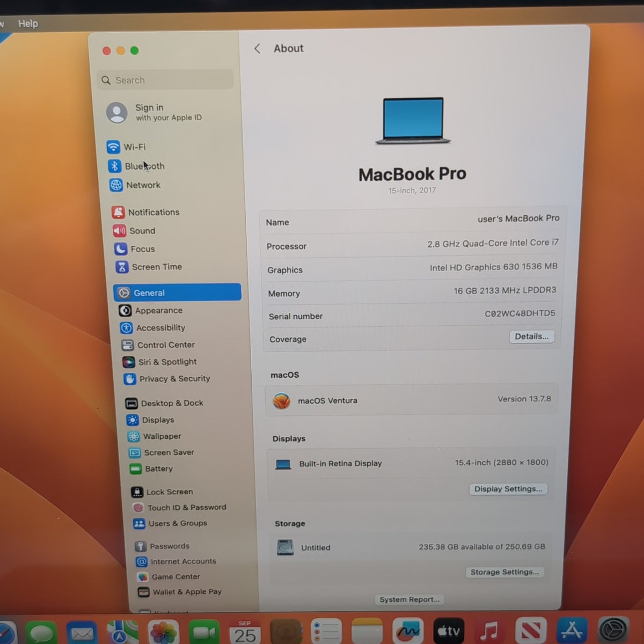Open Sound settings
The width and height of the screenshot is (644, 644).
(134, 231)
